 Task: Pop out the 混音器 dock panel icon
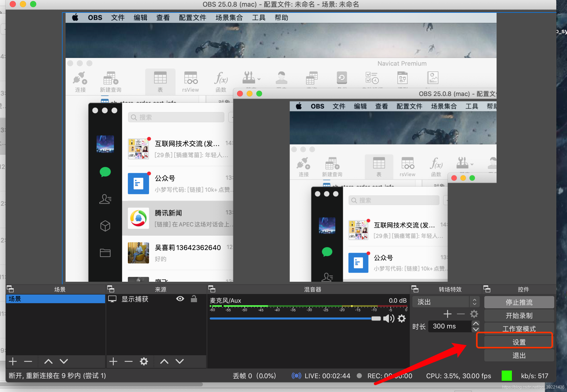pyautogui.click(x=212, y=289)
